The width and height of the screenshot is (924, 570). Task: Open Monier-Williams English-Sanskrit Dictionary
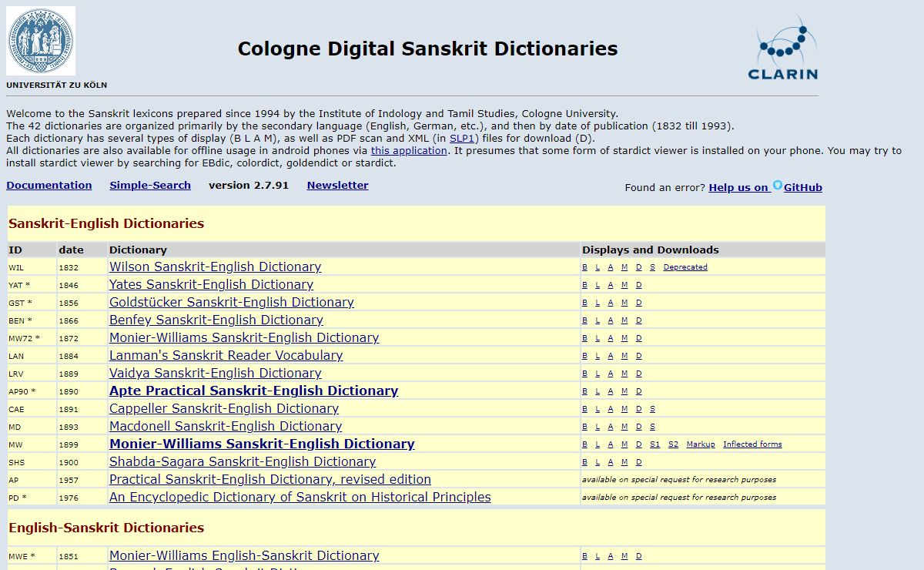pos(244,556)
